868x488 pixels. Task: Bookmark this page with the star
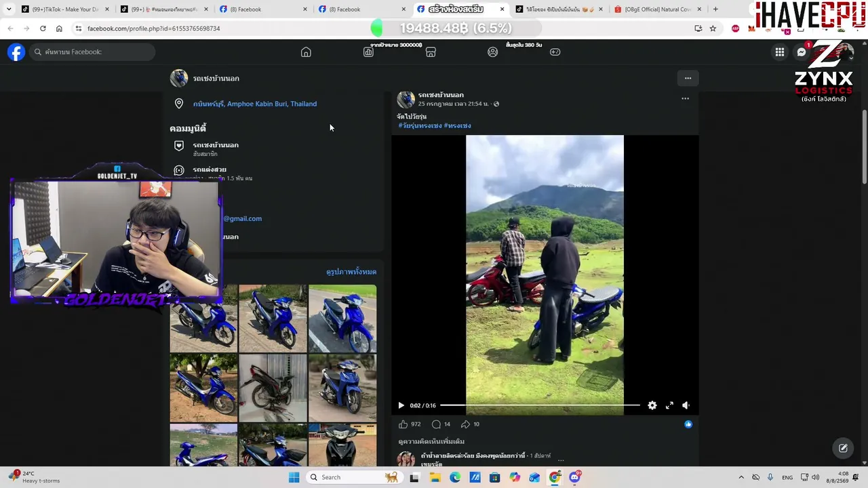click(713, 28)
